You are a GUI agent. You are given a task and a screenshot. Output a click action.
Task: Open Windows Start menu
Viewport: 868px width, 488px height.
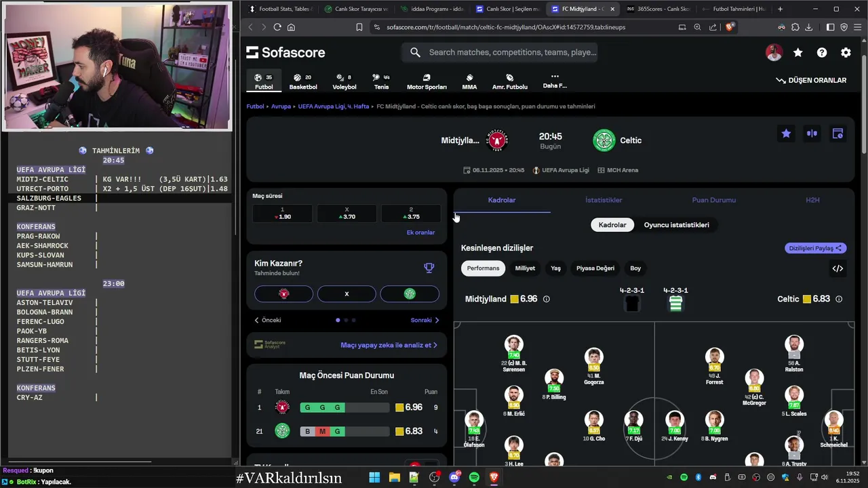[x=374, y=477]
